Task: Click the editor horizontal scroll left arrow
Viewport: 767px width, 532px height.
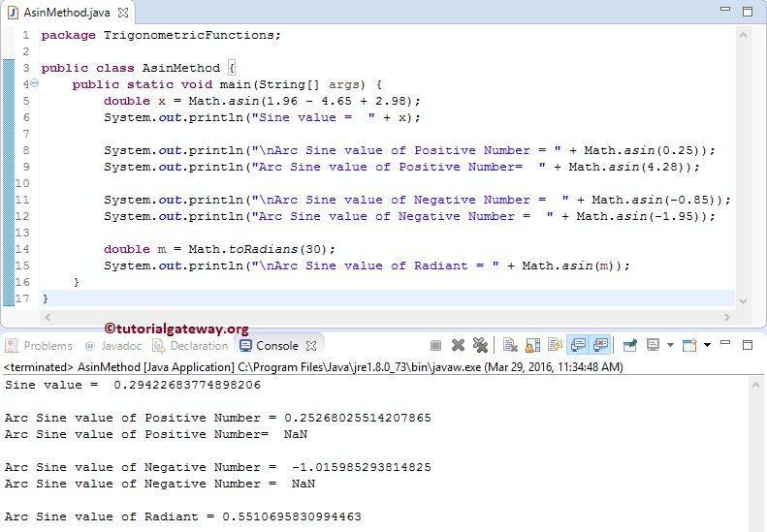Action: (x=48, y=317)
